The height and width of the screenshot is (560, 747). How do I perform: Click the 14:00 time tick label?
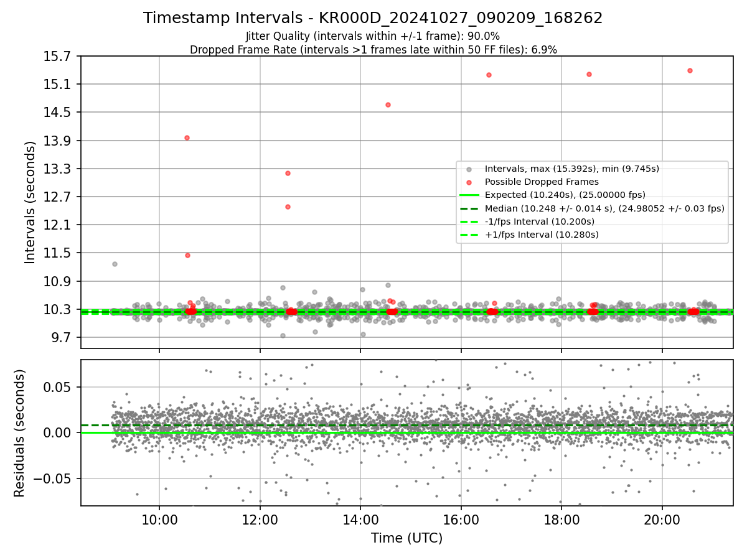(360, 520)
